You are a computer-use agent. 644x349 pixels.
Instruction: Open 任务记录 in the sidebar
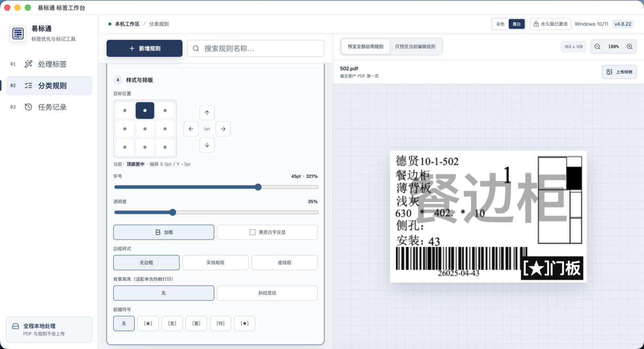(x=49, y=107)
